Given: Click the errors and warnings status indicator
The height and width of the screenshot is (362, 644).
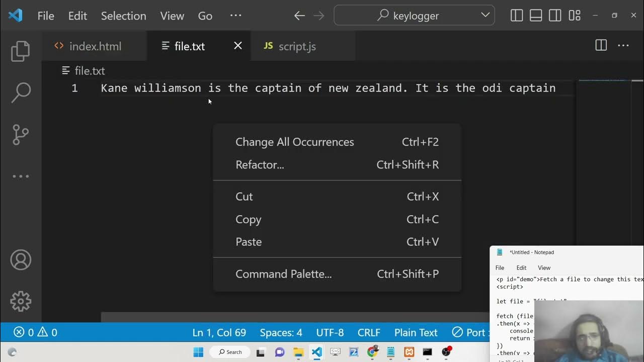Looking at the screenshot, I should coord(35,332).
